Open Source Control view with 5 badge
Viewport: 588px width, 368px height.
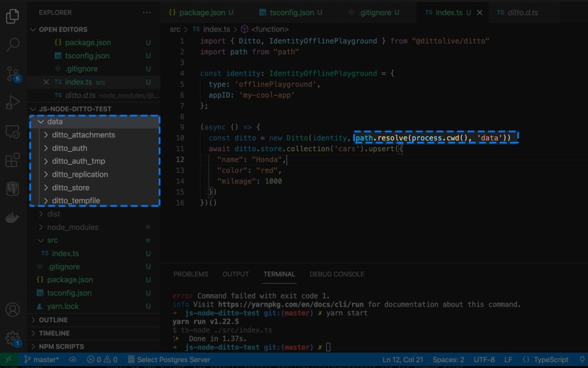(14, 74)
